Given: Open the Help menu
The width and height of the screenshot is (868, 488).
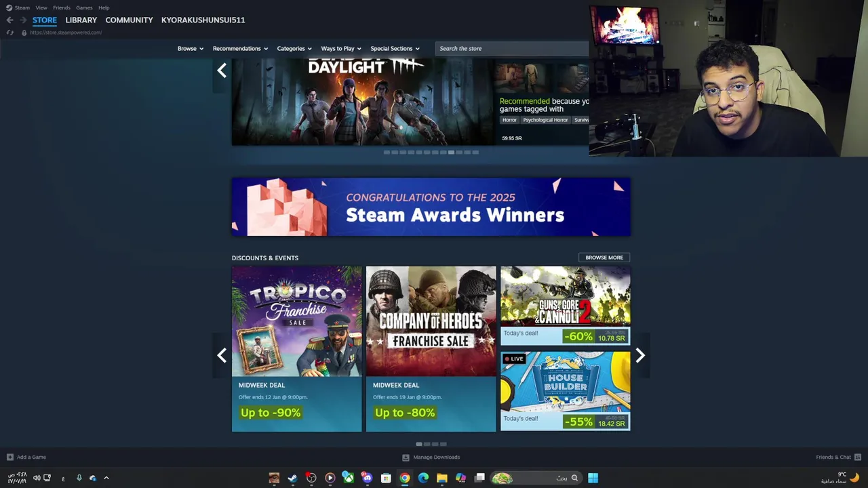Looking at the screenshot, I should point(104,7).
